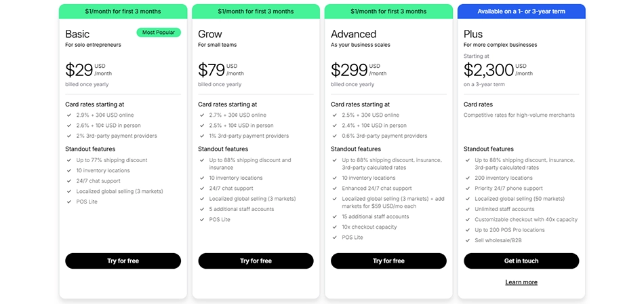Click checkmark next to Unlimited staff accounts
The height and width of the screenshot is (304, 644).
[x=468, y=209]
